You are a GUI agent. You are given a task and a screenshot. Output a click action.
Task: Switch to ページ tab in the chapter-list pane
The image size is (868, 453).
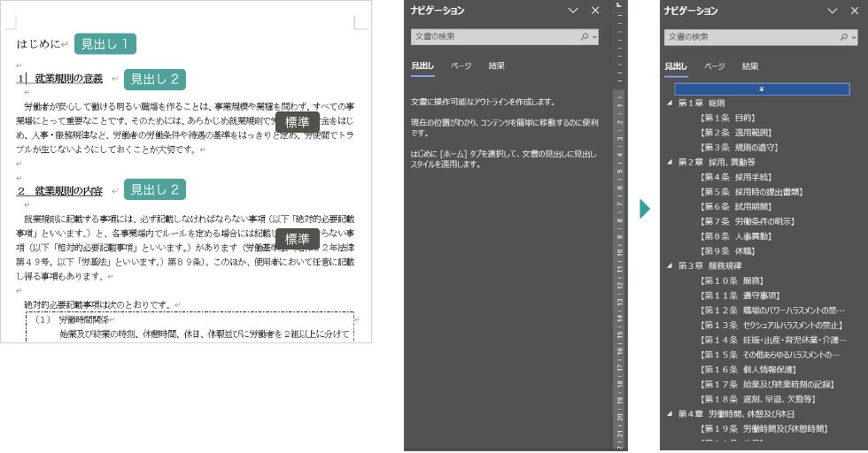point(714,66)
